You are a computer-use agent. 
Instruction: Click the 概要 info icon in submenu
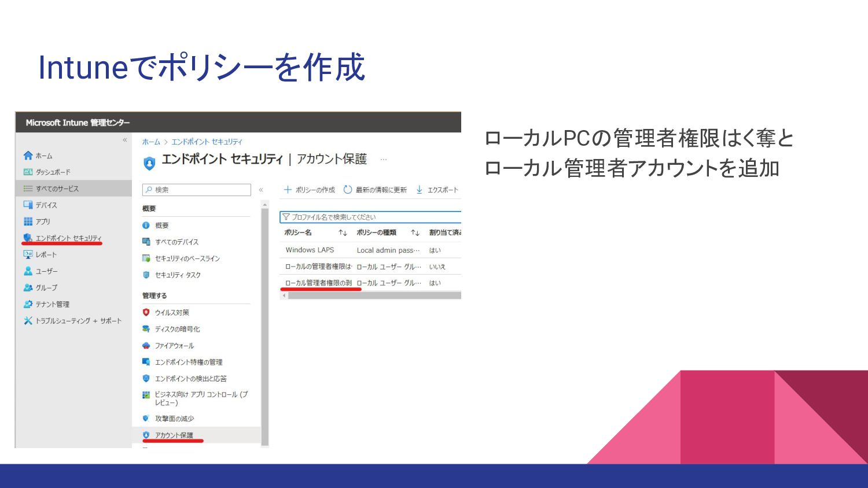click(146, 225)
